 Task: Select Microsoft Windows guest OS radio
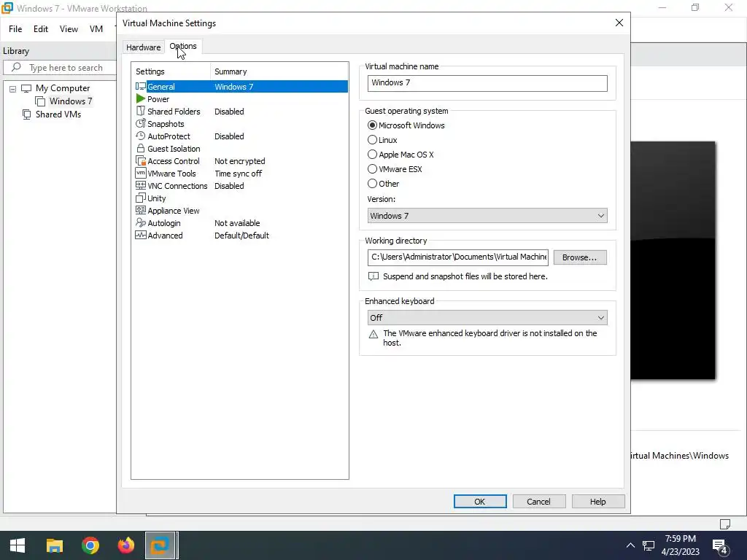tap(372, 125)
